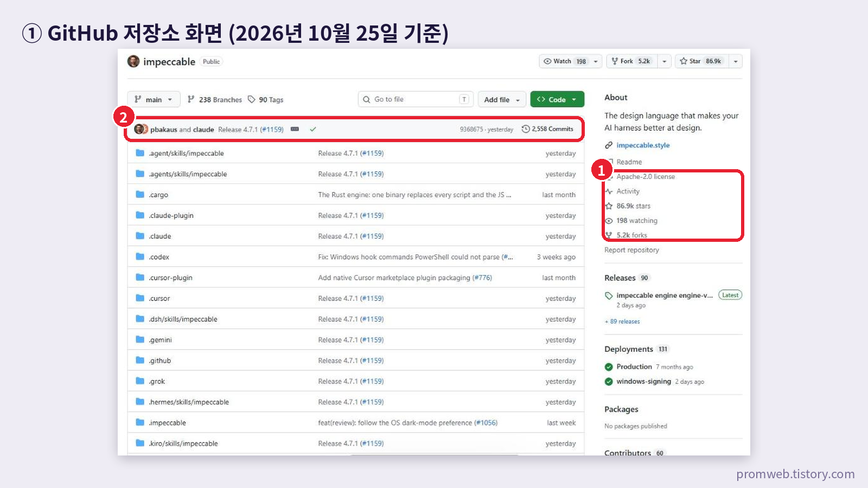Open the Production deployment entry
The height and width of the screenshot is (488, 868).
coord(634,367)
